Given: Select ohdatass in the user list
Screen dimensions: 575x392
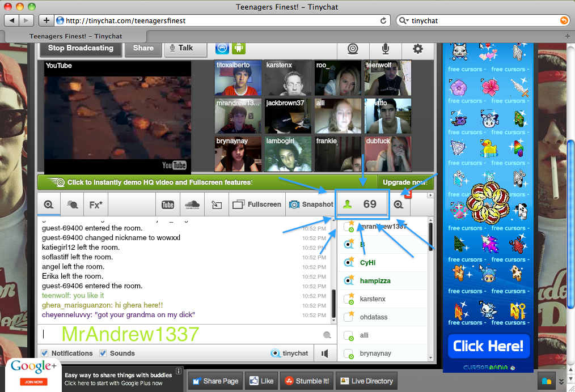Looking at the screenshot, I should click(x=382, y=317).
